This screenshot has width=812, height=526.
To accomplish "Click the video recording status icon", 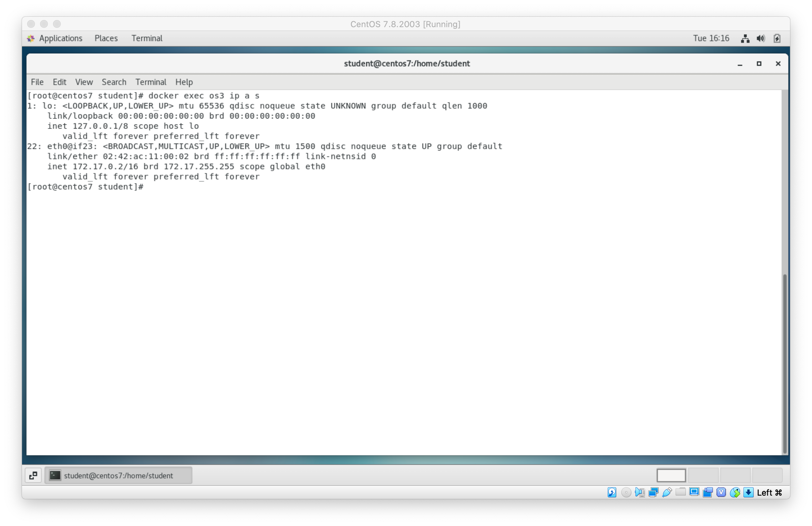I will pos(708,492).
